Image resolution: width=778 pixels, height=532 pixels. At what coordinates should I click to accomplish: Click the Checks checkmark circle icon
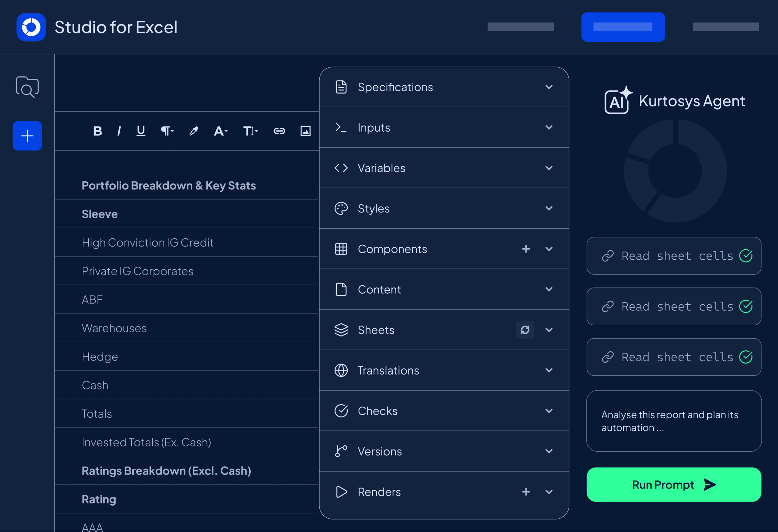click(x=341, y=411)
